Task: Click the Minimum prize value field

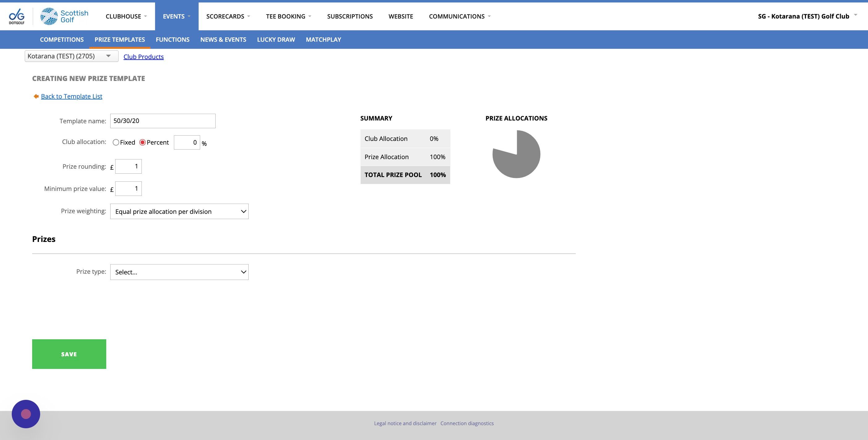Action: point(129,188)
